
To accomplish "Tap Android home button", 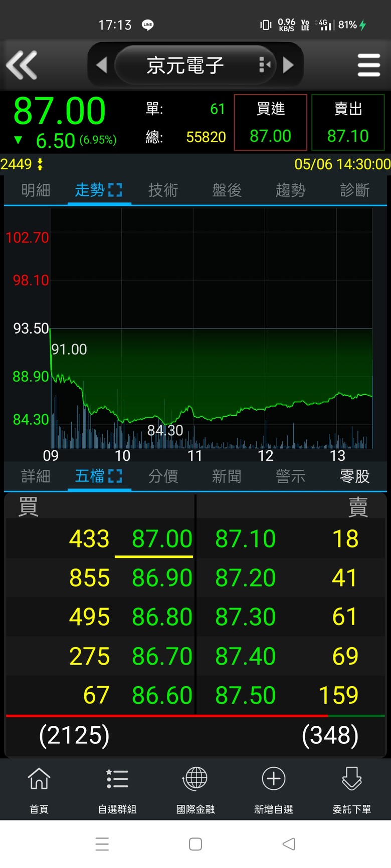I will 195,844.
